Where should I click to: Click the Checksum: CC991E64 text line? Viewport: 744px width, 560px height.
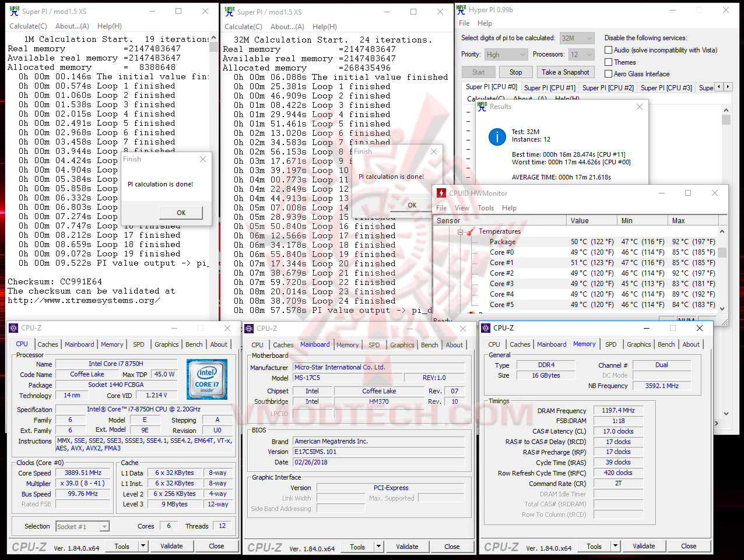point(55,281)
